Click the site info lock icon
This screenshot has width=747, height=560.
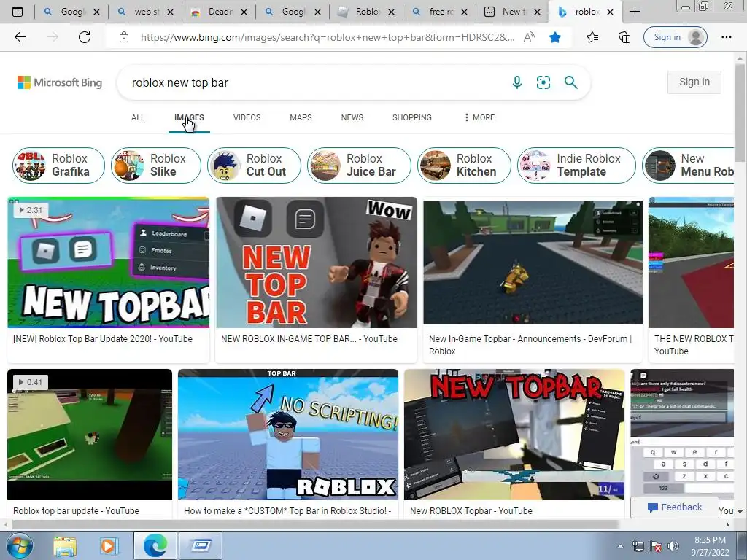[124, 37]
